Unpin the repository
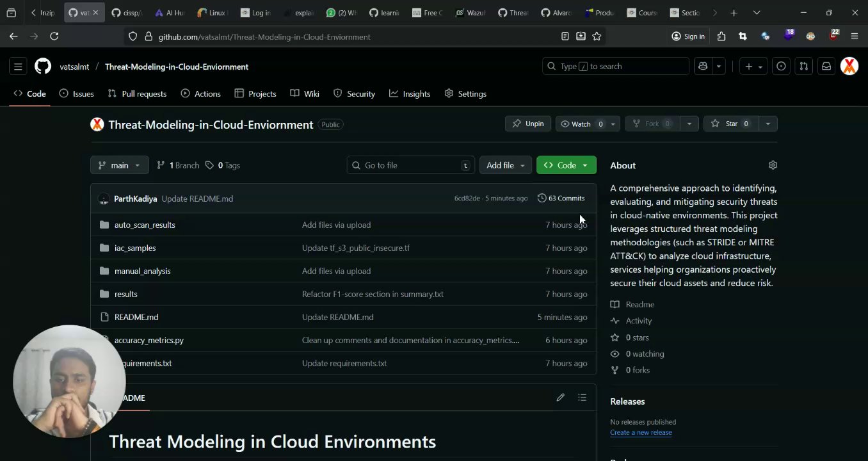The image size is (868, 461). click(527, 124)
